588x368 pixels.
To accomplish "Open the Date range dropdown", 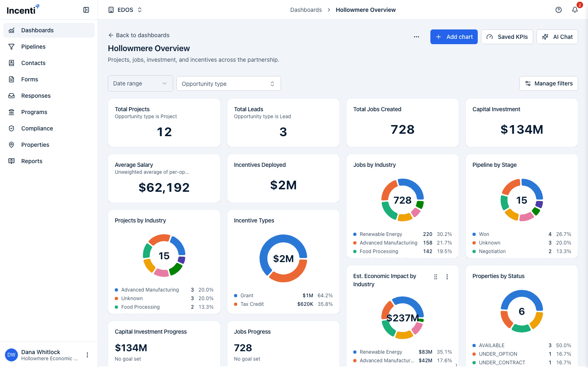I will pyautogui.click(x=140, y=83).
